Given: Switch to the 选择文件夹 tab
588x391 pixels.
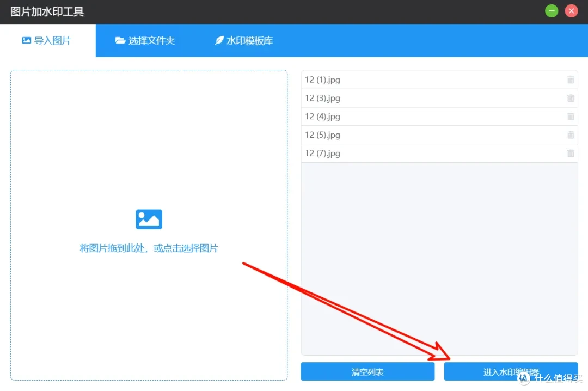Looking at the screenshot, I should (145, 40).
